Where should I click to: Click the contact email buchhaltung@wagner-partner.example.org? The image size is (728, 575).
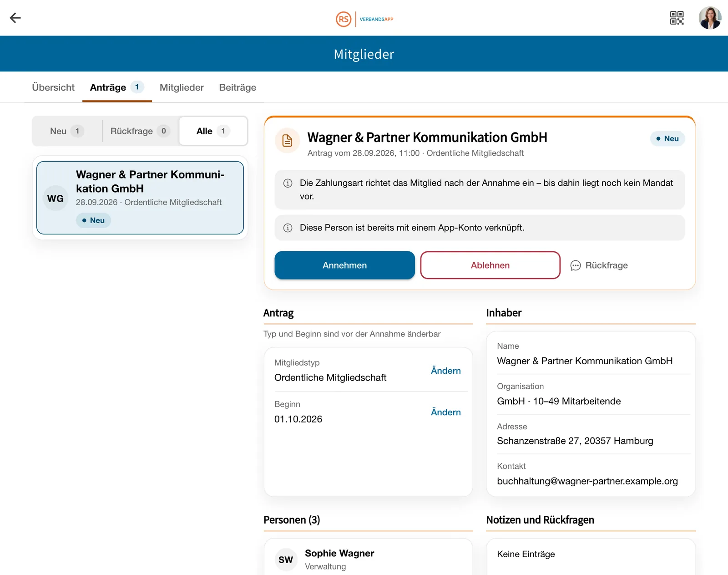pos(587,481)
